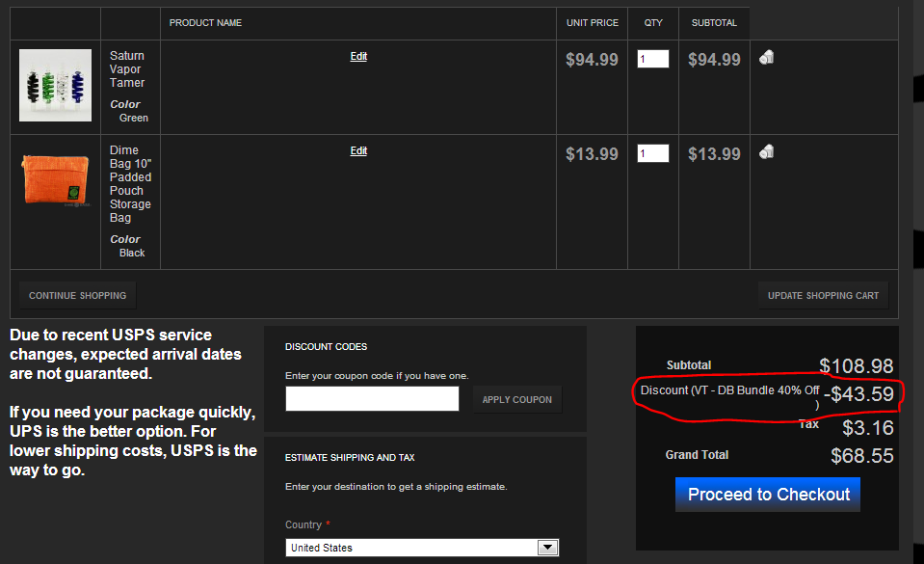Image resolution: width=924 pixels, height=564 pixels.
Task: Click the Discount Codes heading
Action: point(326,347)
